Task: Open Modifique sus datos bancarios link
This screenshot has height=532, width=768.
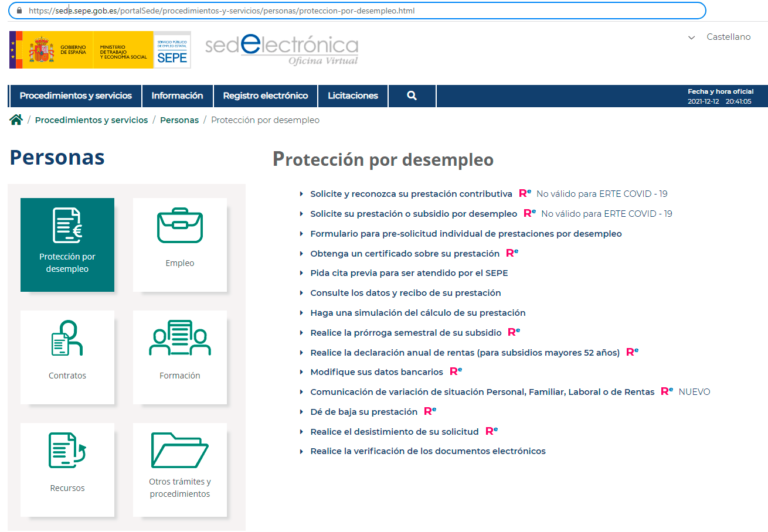Action: (x=376, y=372)
